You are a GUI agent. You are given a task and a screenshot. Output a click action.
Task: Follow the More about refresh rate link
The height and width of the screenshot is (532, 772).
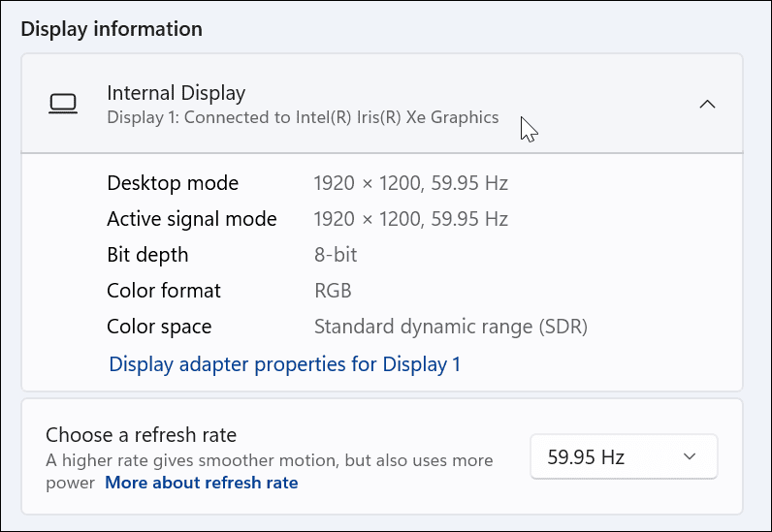coord(201,483)
